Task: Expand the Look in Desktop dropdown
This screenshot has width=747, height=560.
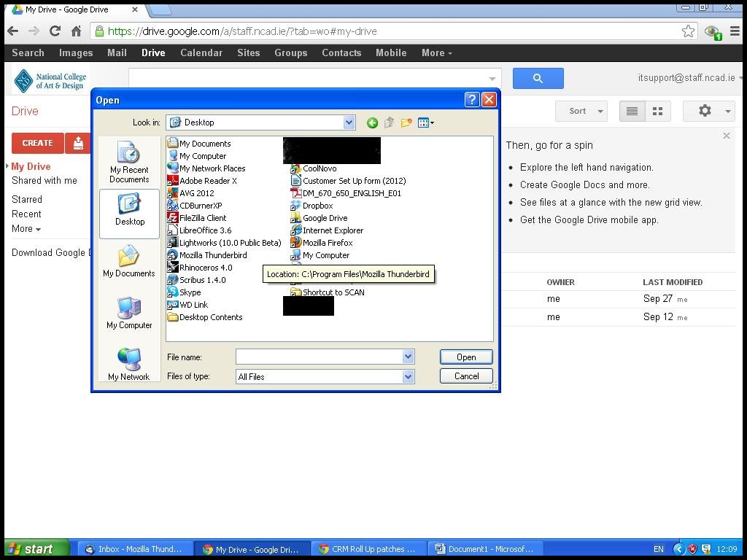Action: point(349,122)
